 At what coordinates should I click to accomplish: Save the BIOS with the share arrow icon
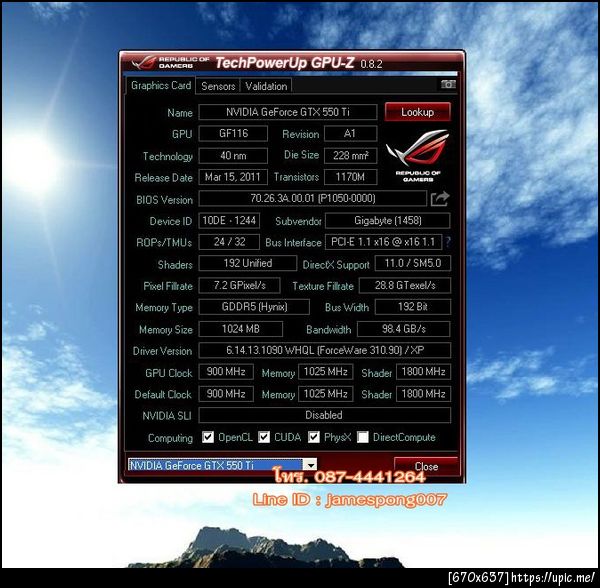click(x=439, y=199)
